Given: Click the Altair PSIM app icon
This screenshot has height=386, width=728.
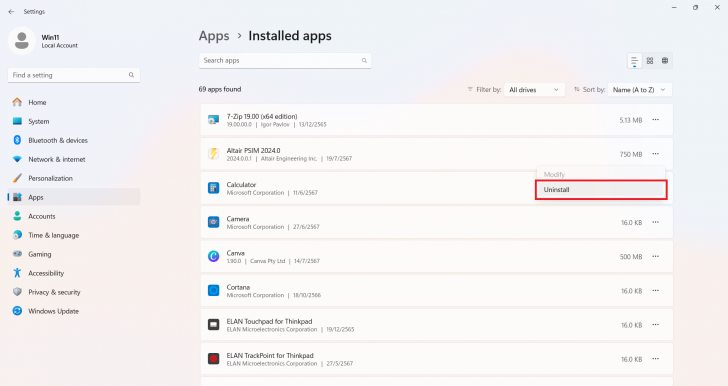Looking at the screenshot, I should 214,154.
